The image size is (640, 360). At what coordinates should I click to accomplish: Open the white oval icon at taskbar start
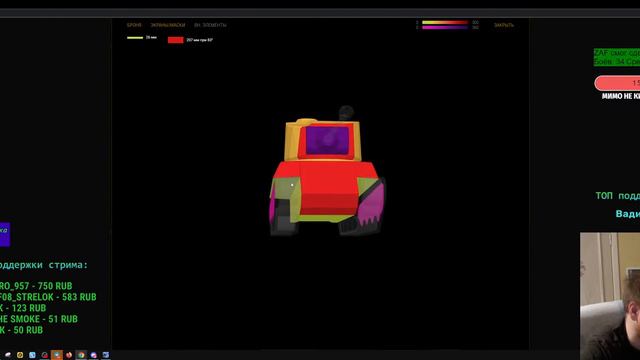(8, 355)
